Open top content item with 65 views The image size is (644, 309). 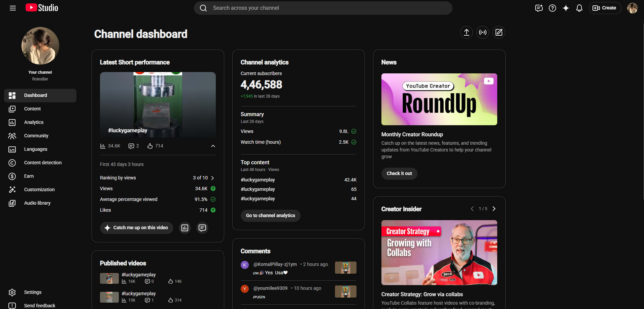coord(258,189)
